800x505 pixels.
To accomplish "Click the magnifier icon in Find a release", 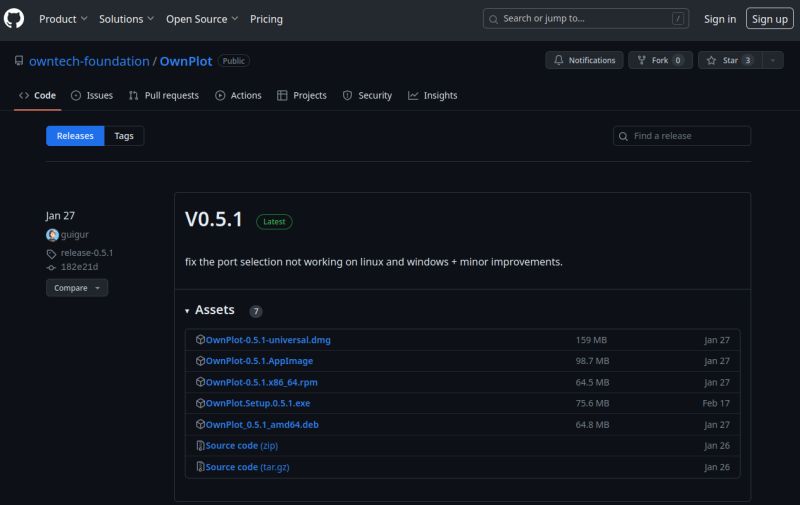I will [x=623, y=136].
